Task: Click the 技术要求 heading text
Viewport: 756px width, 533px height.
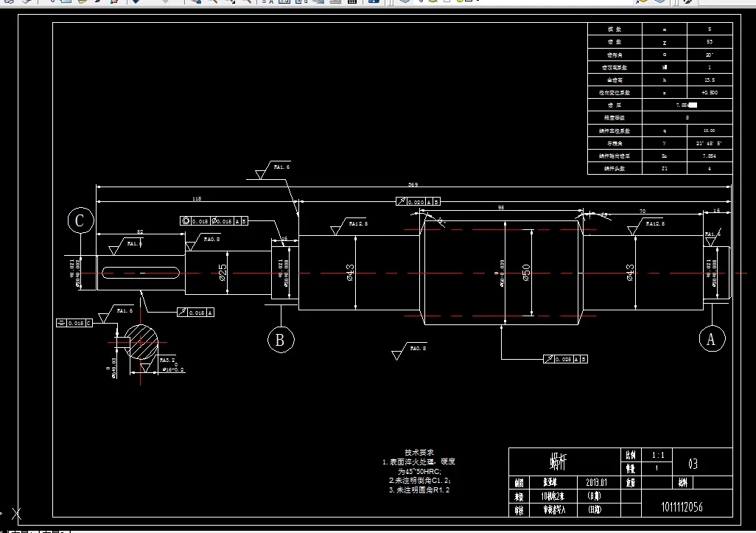Action: 419,453
